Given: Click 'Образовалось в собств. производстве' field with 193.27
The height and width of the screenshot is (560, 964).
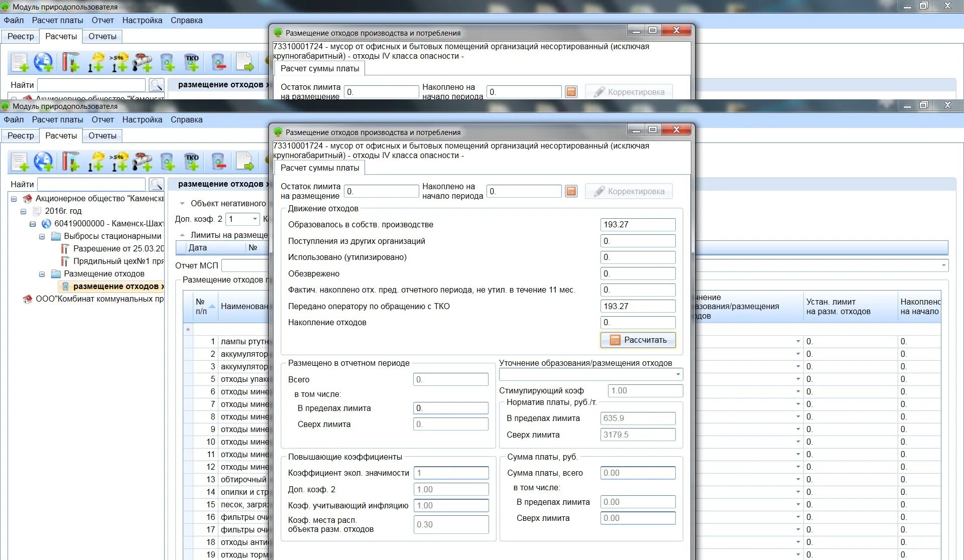Looking at the screenshot, I should coord(637,225).
